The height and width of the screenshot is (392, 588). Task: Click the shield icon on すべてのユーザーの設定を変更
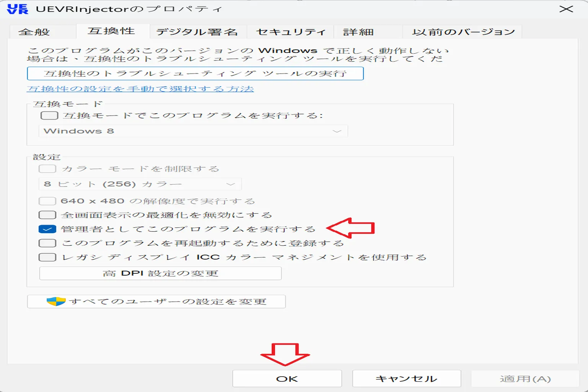click(56, 301)
